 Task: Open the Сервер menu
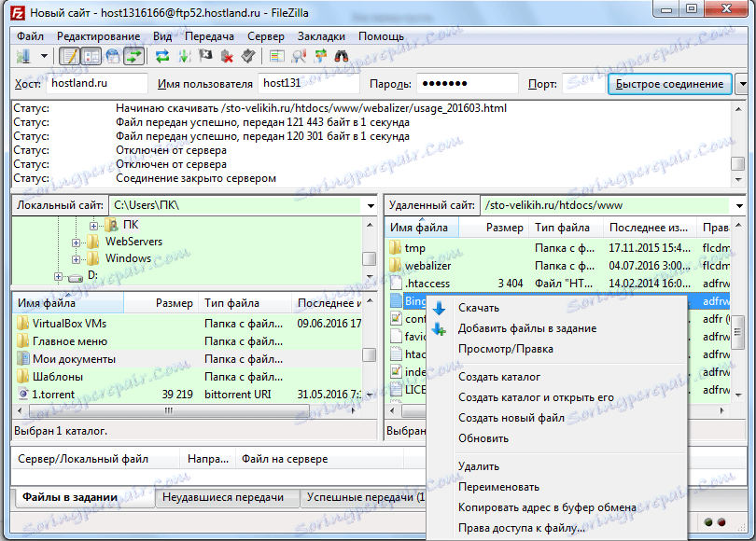click(x=266, y=36)
